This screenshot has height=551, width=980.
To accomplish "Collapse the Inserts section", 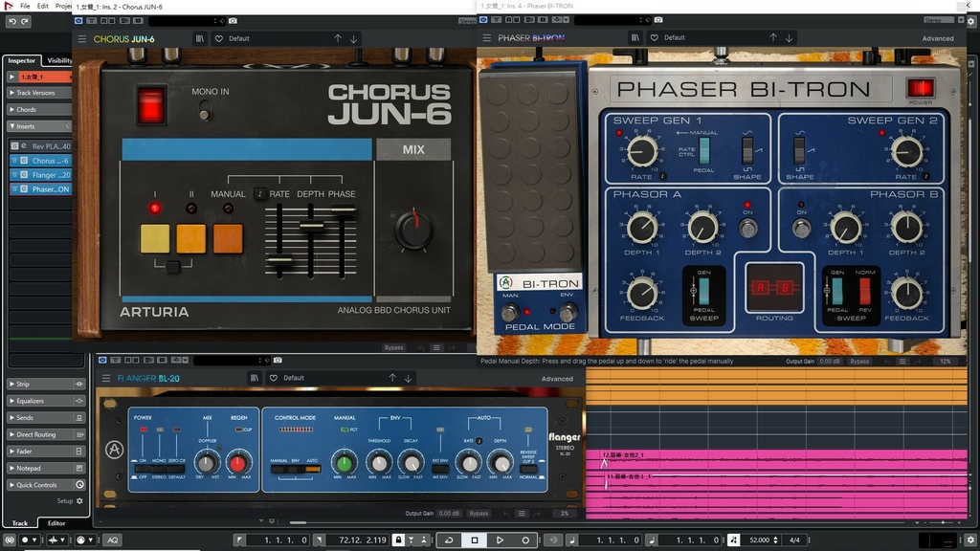I will [38, 126].
